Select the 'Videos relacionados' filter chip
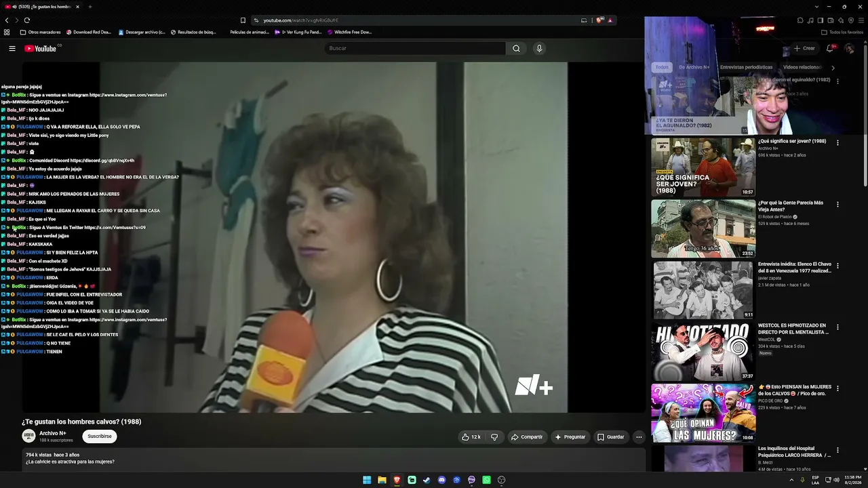Viewport: 868px width, 488px height. [802, 67]
